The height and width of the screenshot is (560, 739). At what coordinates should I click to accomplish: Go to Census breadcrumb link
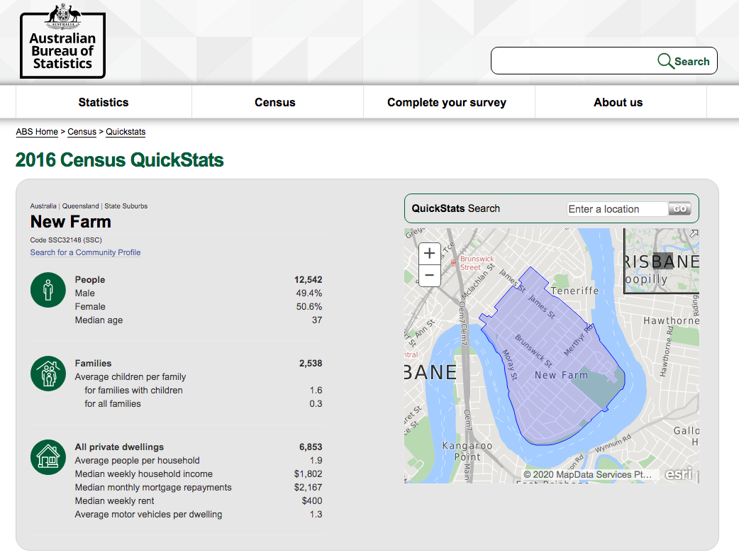[x=82, y=132]
